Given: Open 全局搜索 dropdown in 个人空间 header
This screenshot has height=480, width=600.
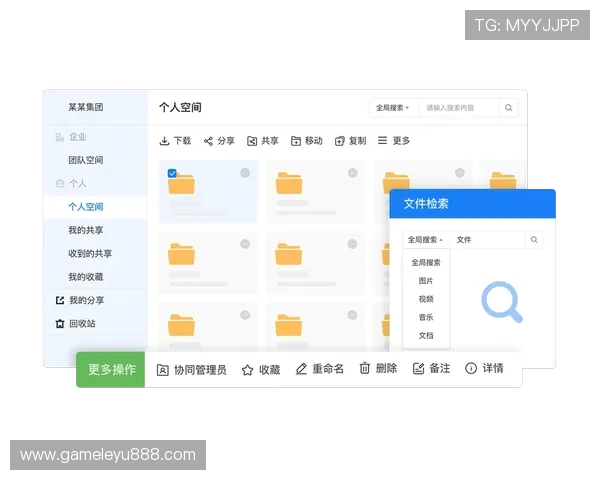Looking at the screenshot, I should coord(393,108).
